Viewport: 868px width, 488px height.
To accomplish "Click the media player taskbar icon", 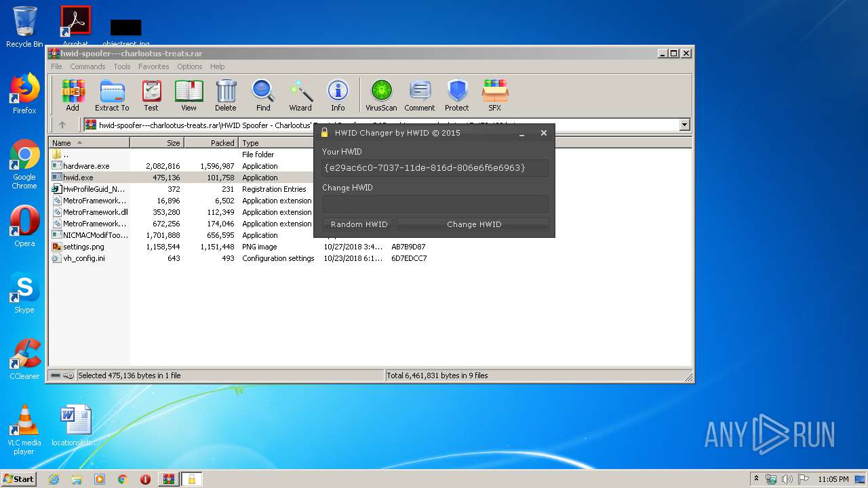I will coord(100,479).
